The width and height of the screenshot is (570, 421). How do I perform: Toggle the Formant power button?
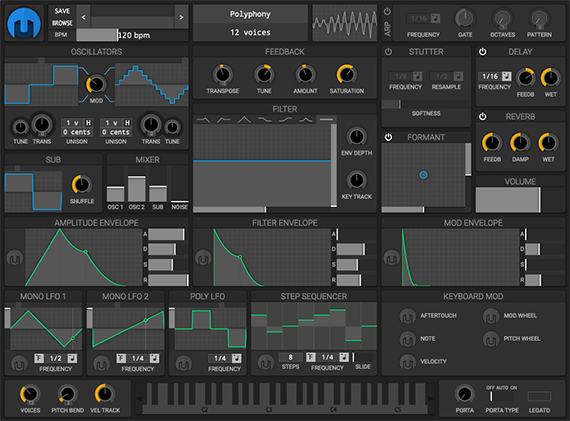click(388, 137)
